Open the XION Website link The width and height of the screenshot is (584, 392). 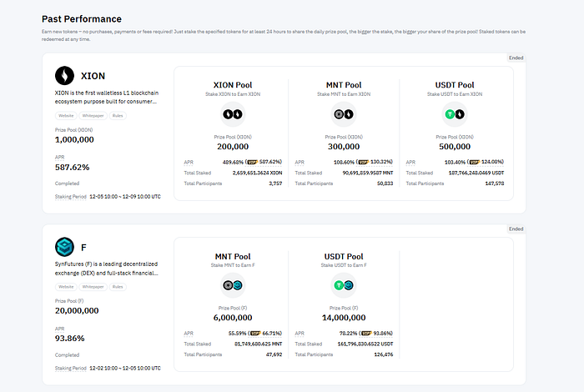(66, 116)
